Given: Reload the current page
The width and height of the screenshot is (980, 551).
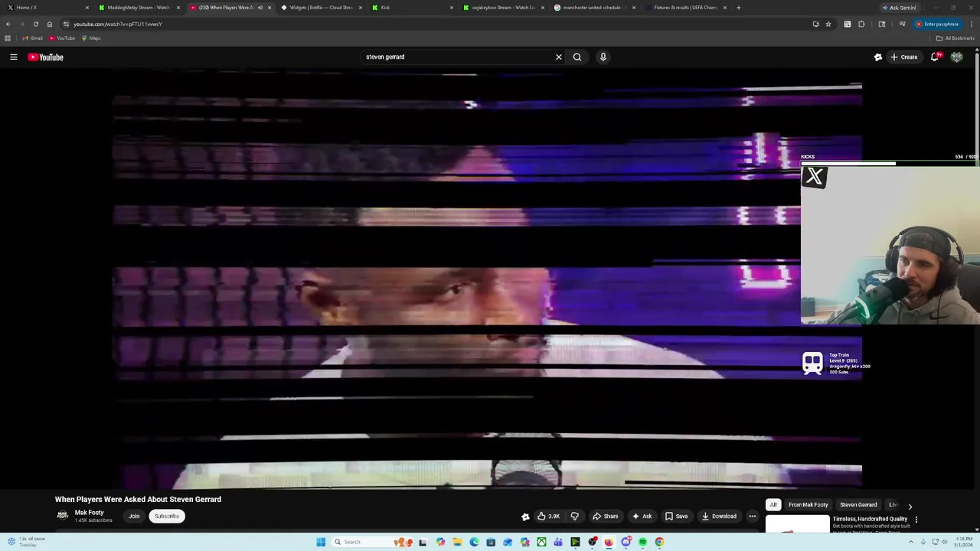Looking at the screenshot, I should click(x=35, y=24).
